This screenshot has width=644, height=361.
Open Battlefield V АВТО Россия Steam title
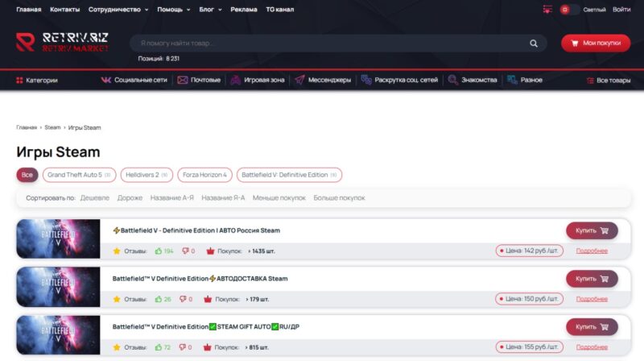pos(196,230)
